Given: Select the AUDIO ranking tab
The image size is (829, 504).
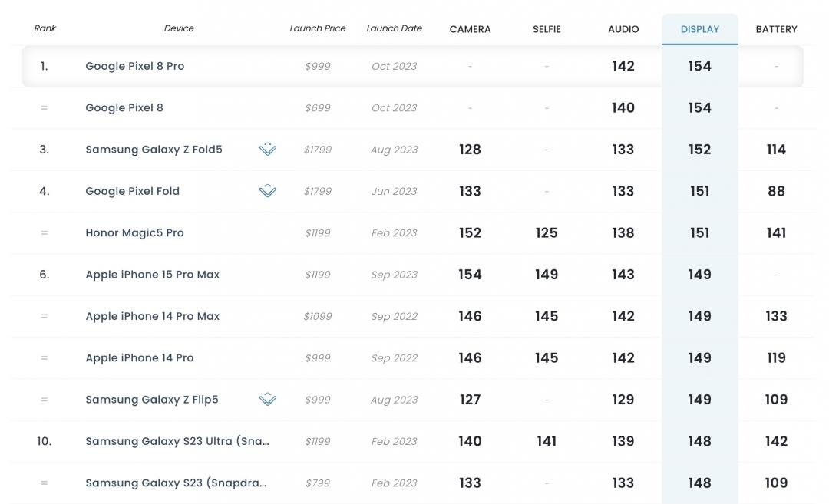Looking at the screenshot, I should tap(623, 29).
